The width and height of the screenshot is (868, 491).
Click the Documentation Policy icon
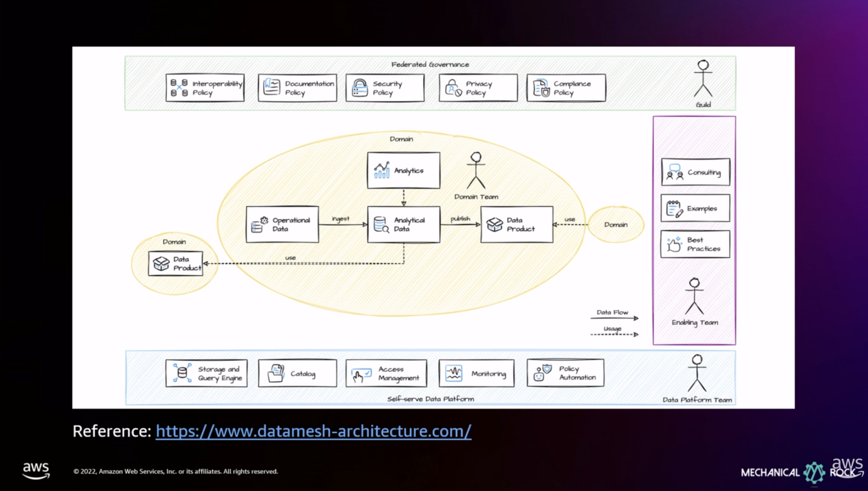click(271, 86)
